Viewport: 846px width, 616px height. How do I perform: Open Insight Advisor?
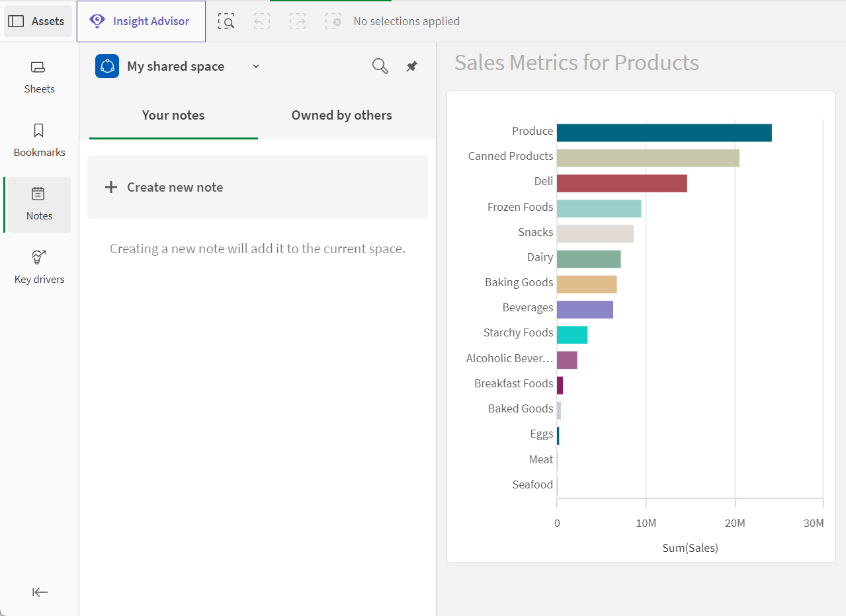point(141,21)
